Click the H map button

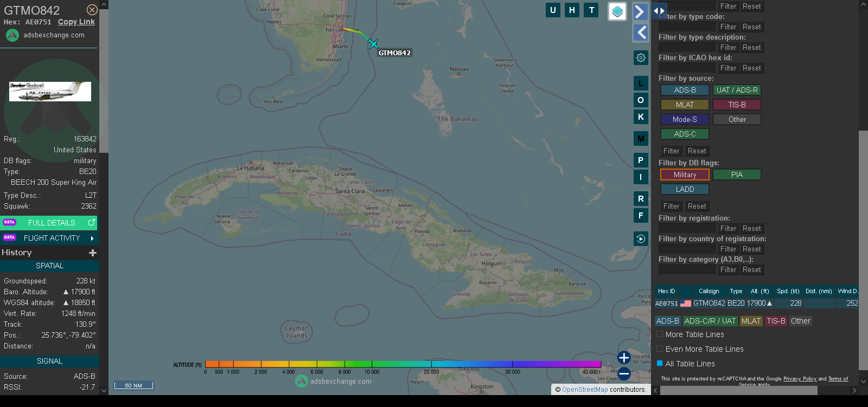[572, 10]
